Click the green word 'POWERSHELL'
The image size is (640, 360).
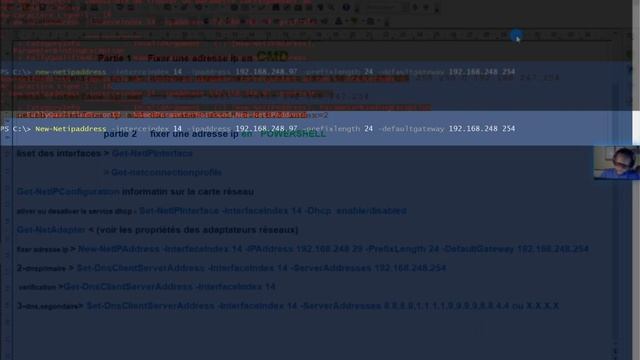point(293,134)
